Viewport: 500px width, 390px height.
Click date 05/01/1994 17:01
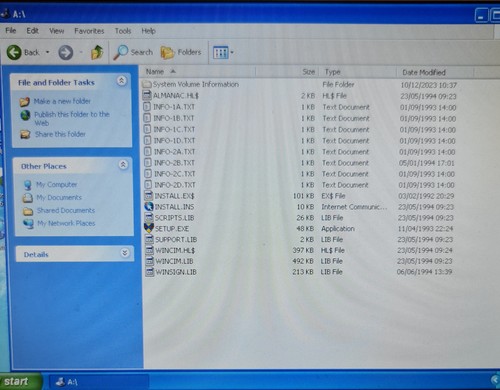click(x=426, y=163)
